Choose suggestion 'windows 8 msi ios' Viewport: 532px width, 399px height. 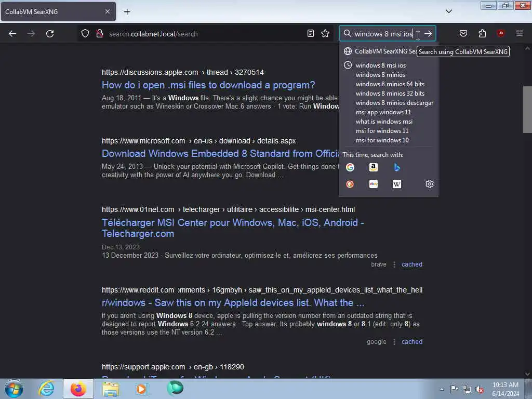(389, 65)
